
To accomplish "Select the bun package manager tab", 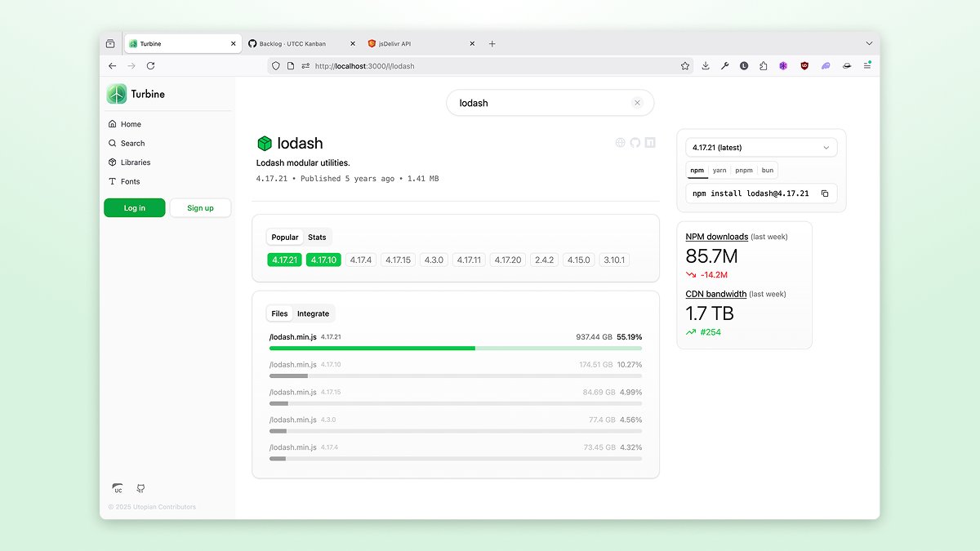I will (768, 171).
